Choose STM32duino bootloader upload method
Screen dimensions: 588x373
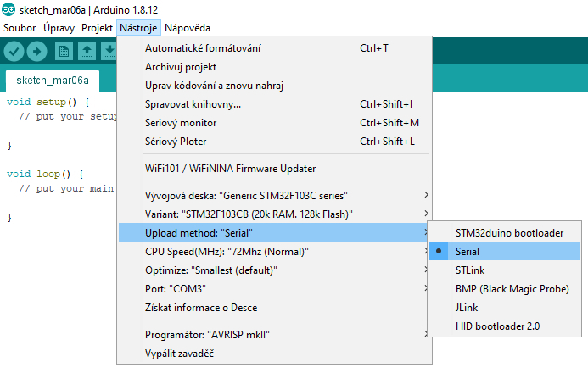504,233
